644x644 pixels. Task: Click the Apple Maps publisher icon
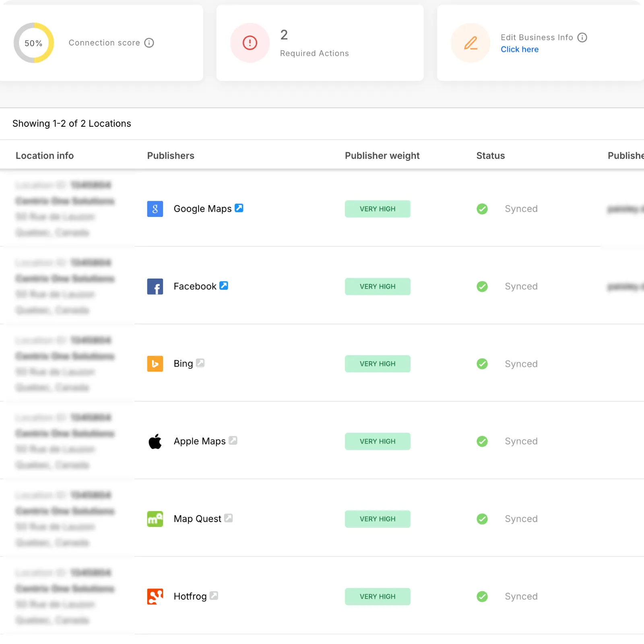155,441
